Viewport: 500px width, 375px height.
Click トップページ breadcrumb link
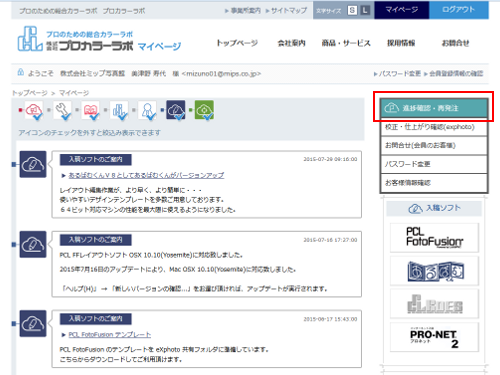30,93
